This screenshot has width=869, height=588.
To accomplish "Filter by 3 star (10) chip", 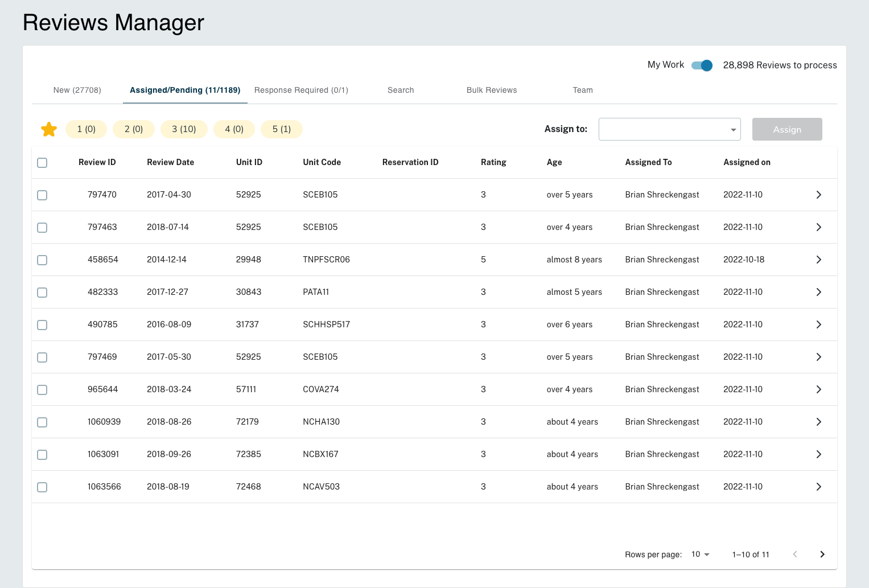I will (184, 129).
